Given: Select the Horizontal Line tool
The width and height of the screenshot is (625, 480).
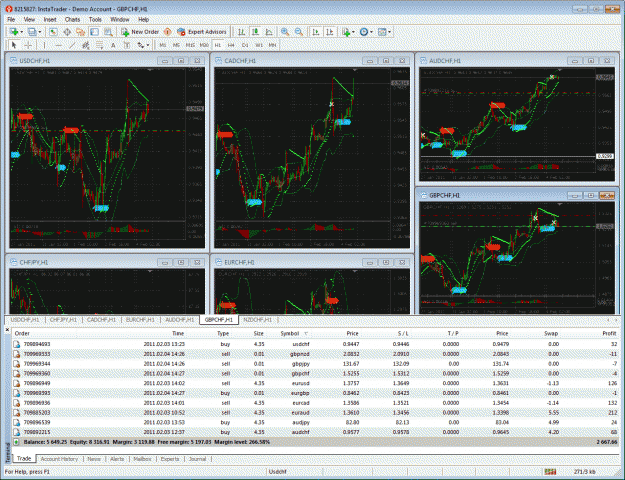Looking at the screenshot, I should click(58, 45).
